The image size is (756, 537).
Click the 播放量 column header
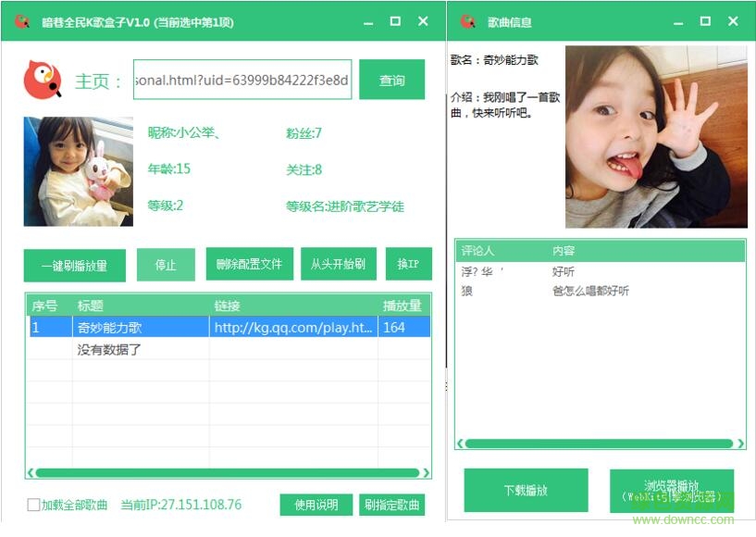click(404, 306)
